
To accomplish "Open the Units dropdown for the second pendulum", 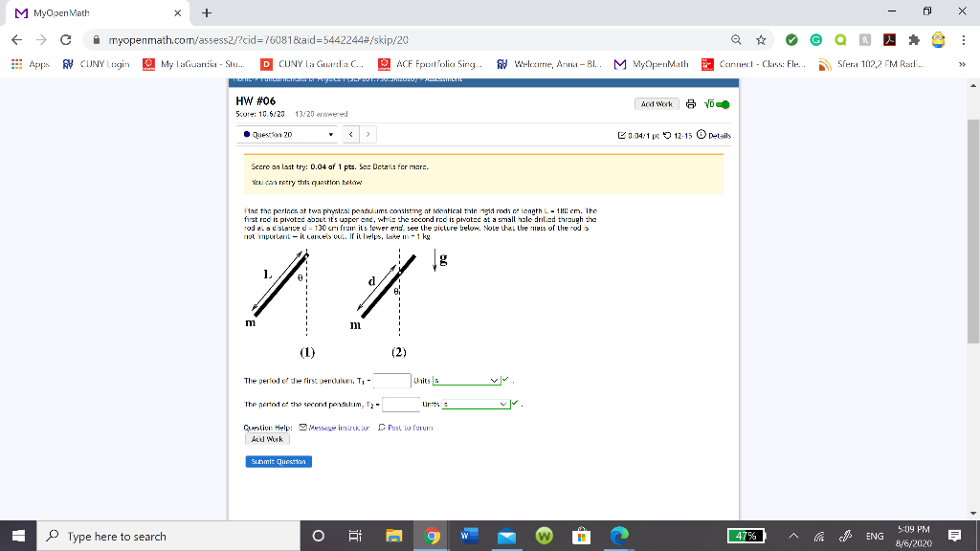I will click(475, 404).
